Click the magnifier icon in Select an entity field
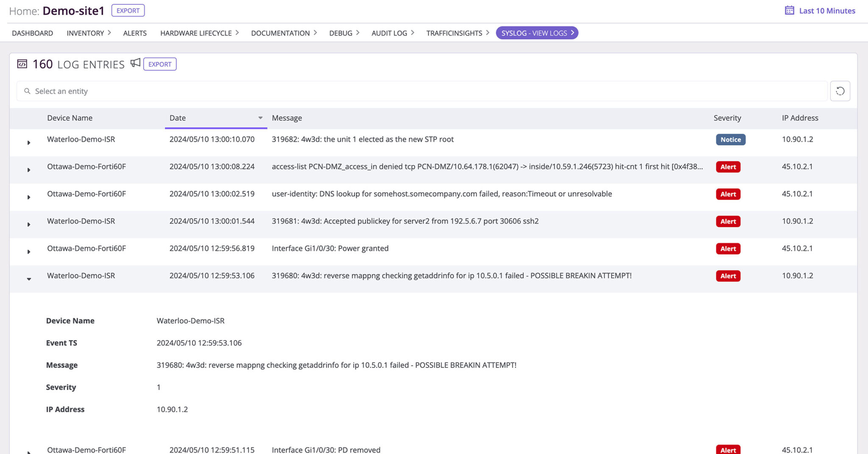Image resolution: width=868 pixels, height=454 pixels. tap(27, 91)
